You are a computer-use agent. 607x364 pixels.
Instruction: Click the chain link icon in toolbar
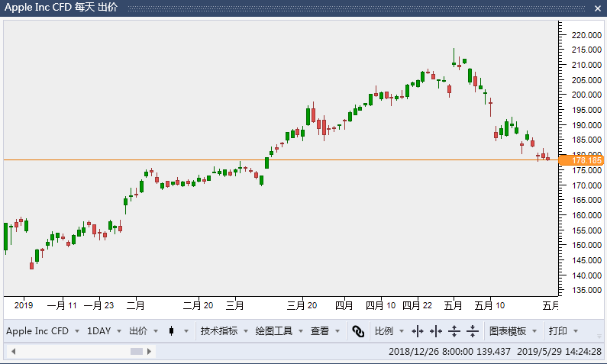point(358,331)
